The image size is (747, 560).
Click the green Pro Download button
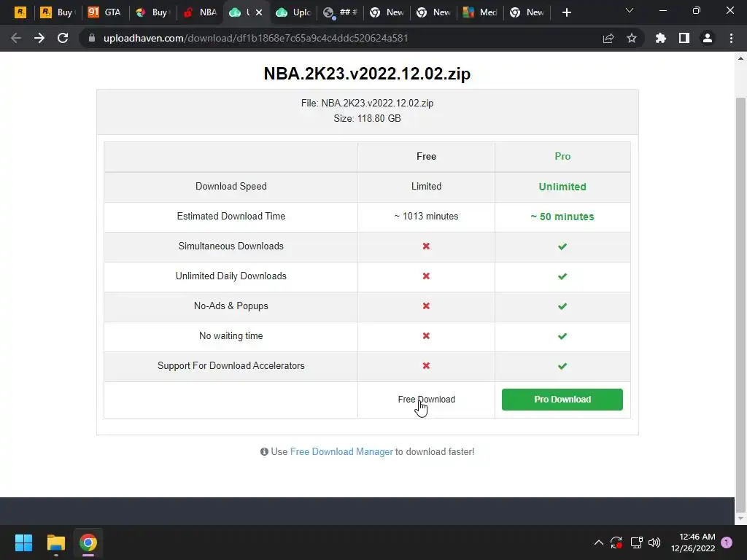562,400
